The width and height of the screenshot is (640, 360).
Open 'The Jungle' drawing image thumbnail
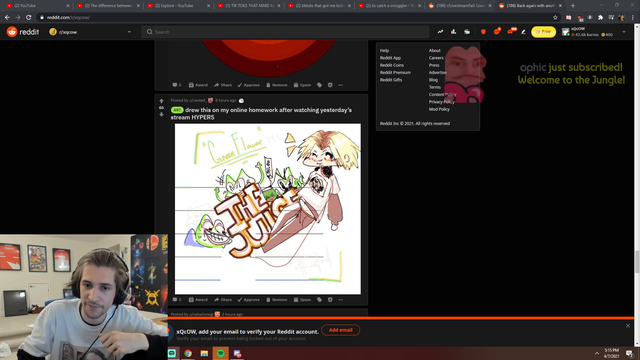coord(268,209)
